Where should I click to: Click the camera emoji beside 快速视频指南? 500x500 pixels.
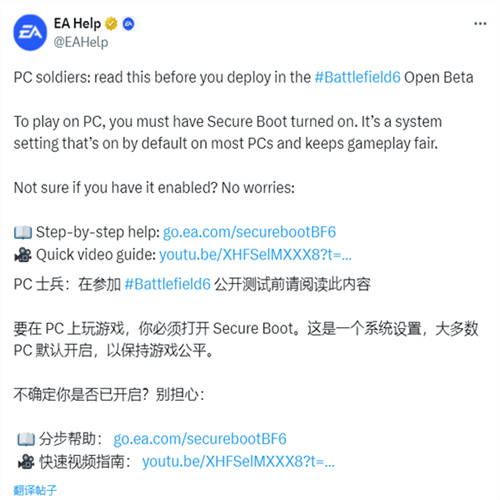click(26, 462)
